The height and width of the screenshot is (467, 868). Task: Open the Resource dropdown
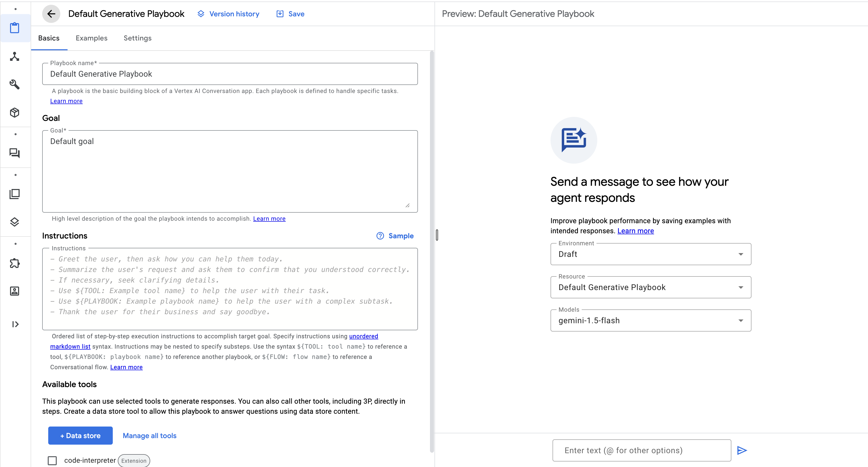pos(651,287)
